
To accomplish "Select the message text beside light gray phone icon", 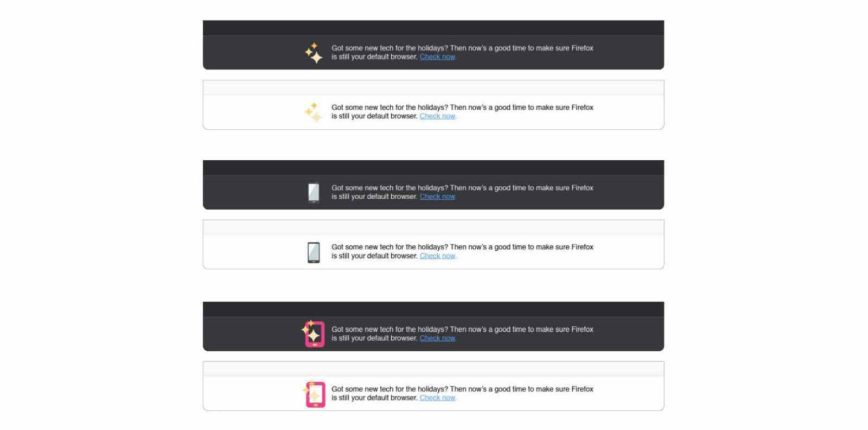I will tap(462, 247).
